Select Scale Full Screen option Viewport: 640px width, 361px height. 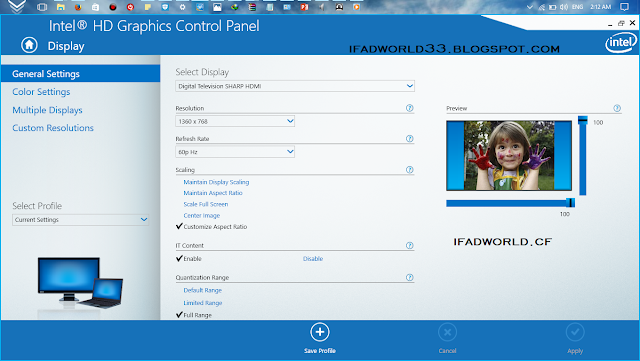[206, 204]
